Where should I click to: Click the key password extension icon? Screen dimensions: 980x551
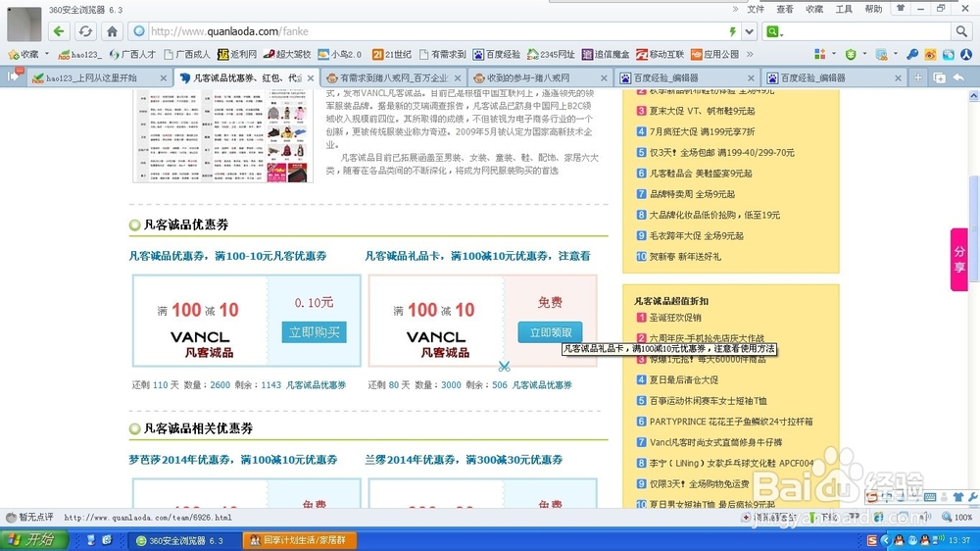(x=911, y=54)
